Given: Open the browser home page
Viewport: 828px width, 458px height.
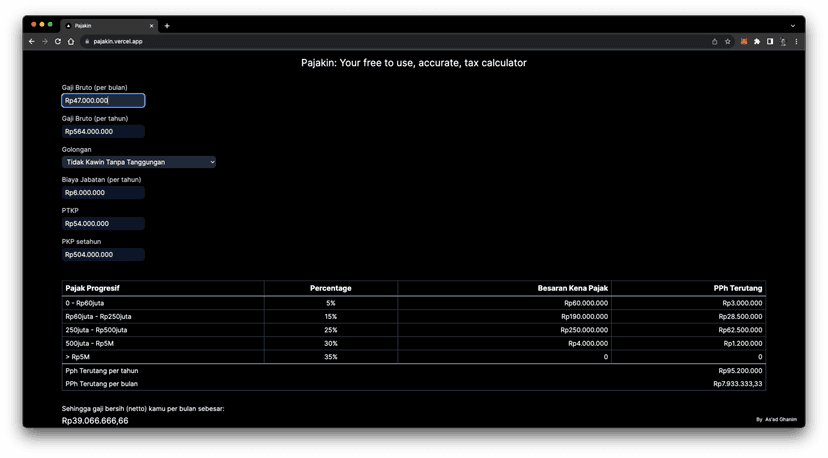Looking at the screenshot, I should point(71,41).
